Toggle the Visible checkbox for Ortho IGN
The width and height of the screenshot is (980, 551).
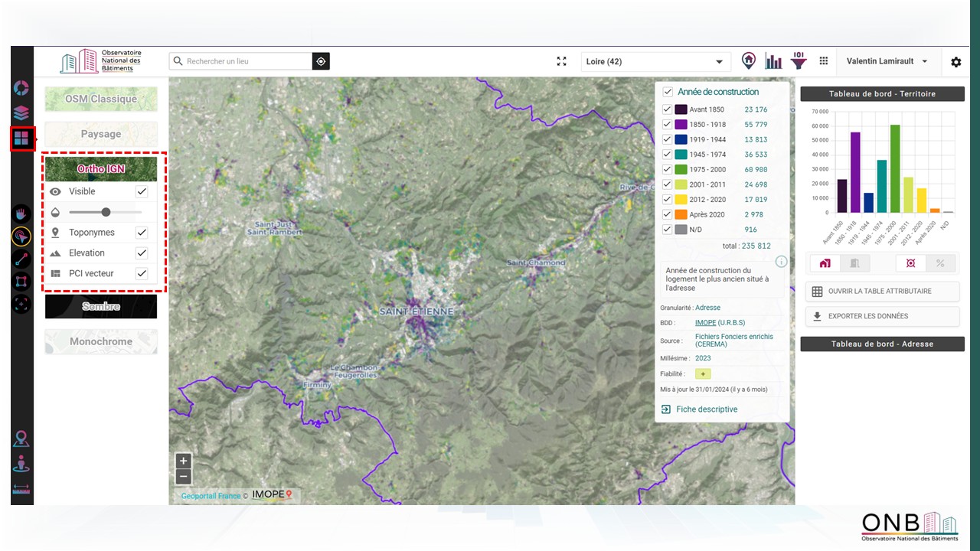(x=142, y=191)
